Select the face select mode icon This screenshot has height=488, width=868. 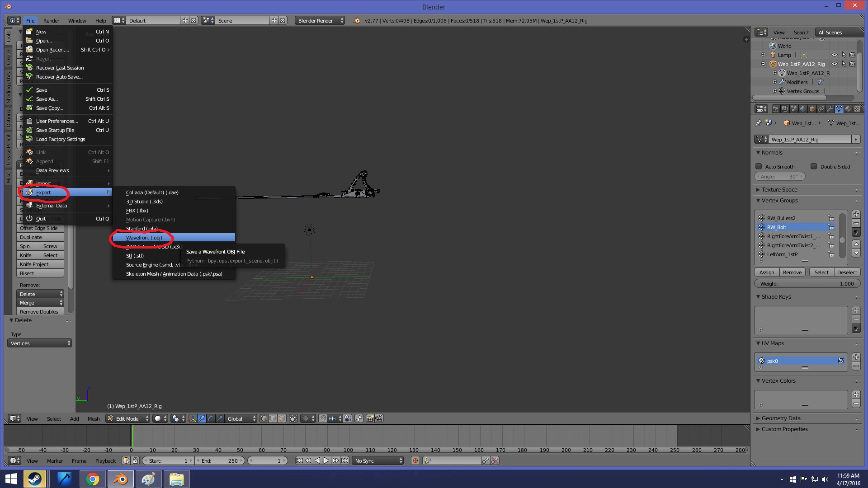click(x=282, y=418)
